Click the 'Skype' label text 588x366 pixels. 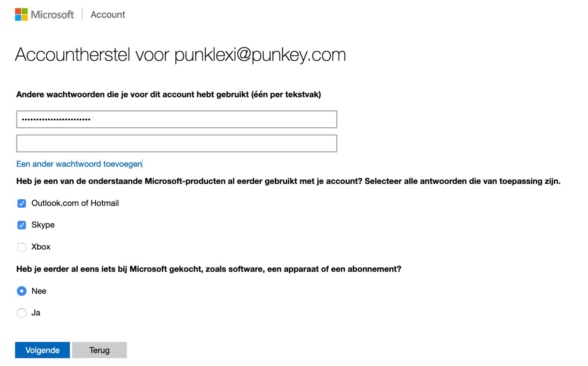43,225
